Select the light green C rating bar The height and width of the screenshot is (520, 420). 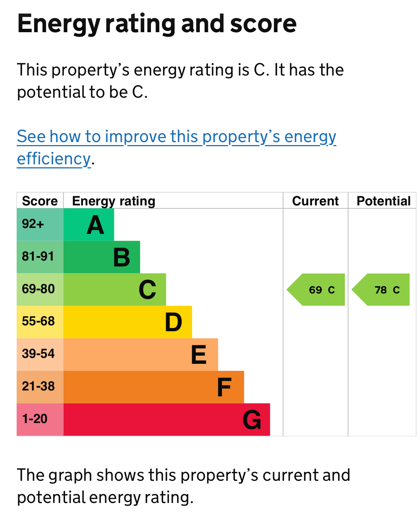point(115,290)
